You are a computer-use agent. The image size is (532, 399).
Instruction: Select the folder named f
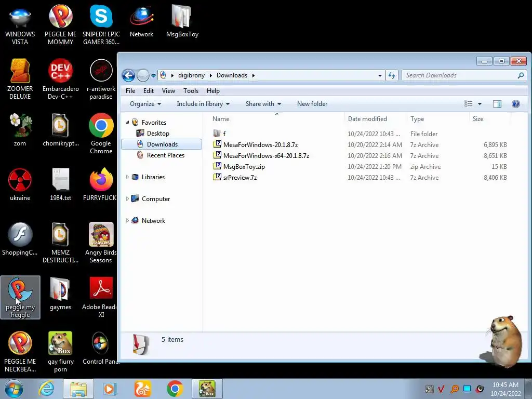click(x=219, y=134)
